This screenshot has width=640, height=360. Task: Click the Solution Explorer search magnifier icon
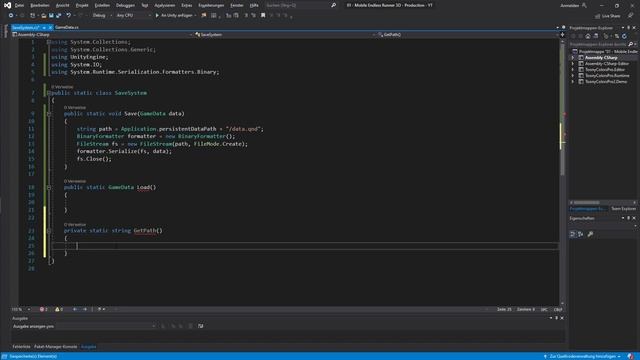631,44
